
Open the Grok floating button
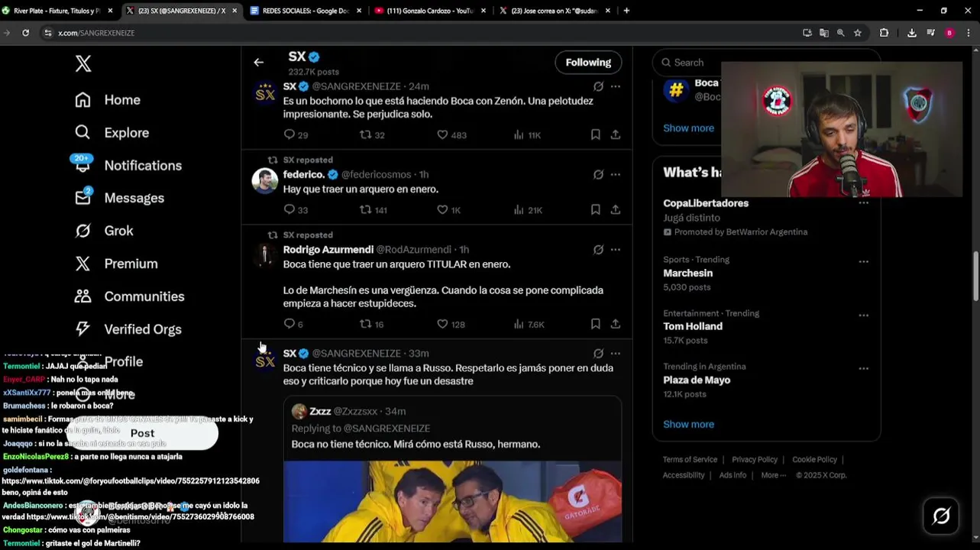tap(941, 516)
